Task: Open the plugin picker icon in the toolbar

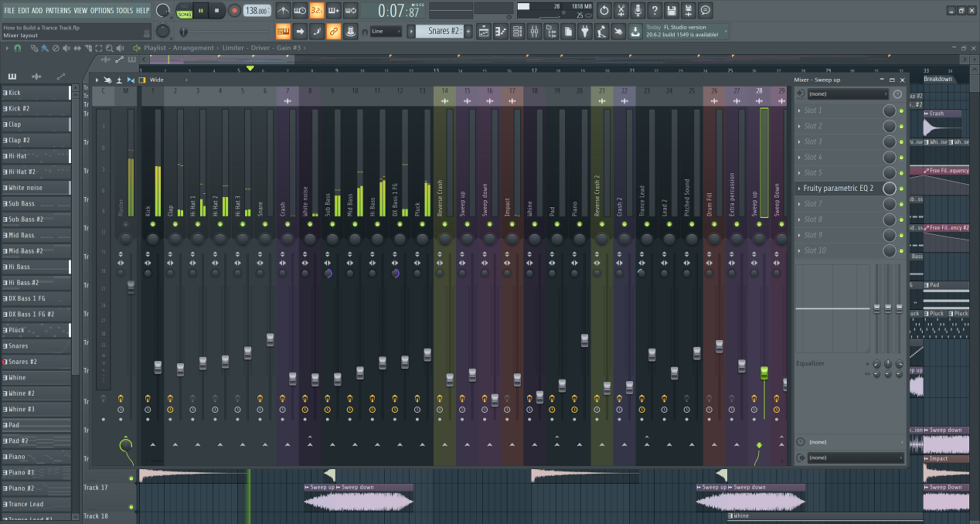Action: (x=585, y=31)
